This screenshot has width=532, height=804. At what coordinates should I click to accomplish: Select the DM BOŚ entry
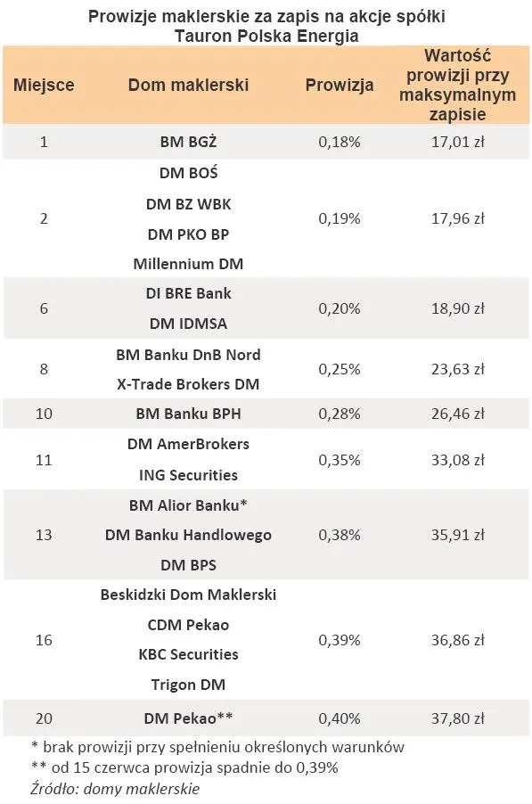188,173
